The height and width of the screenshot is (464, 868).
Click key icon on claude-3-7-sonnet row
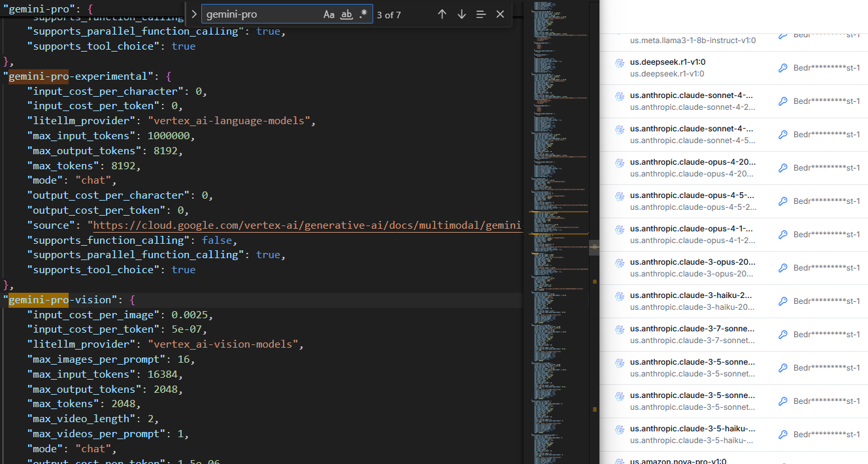click(783, 335)
